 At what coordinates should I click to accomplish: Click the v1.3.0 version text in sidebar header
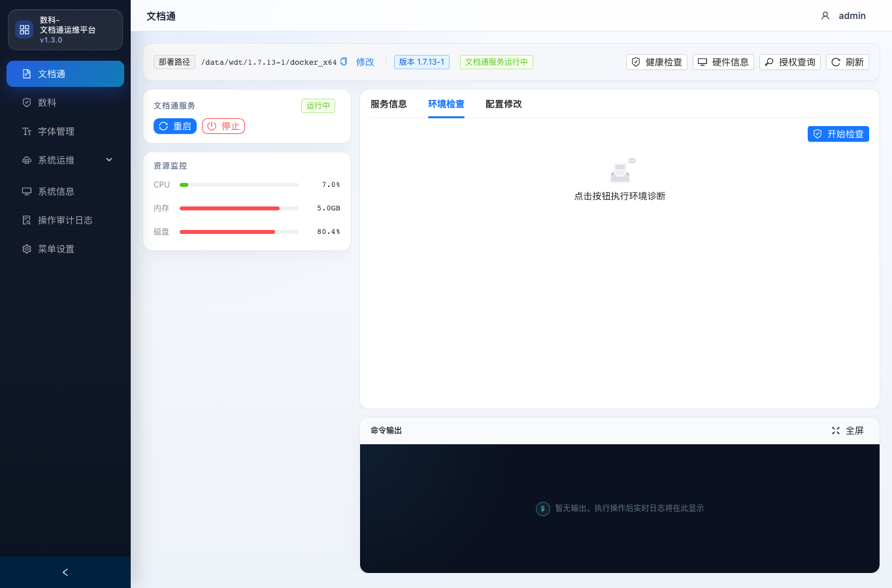51,40
